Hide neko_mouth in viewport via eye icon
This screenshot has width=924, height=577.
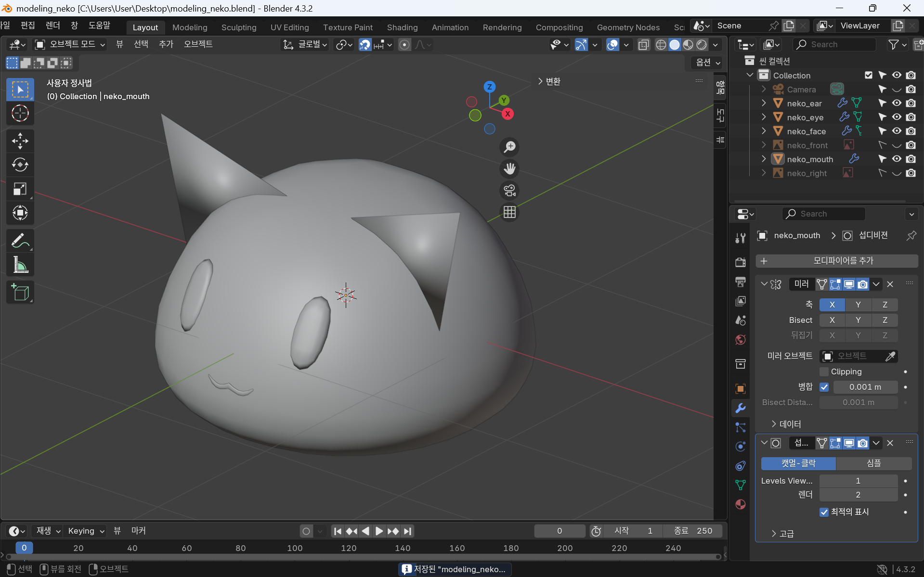pos(896,159)
